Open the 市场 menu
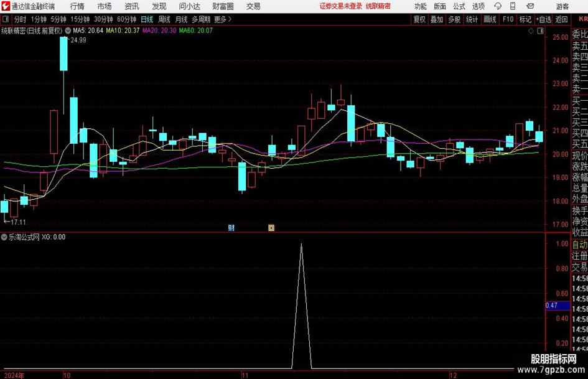 click(x=105, y=6)
